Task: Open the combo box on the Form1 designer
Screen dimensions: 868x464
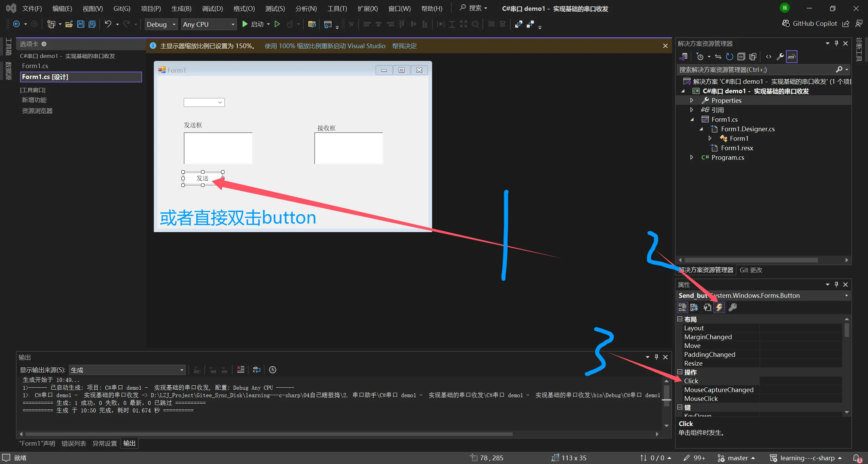Action: click(x=204, y=102)
